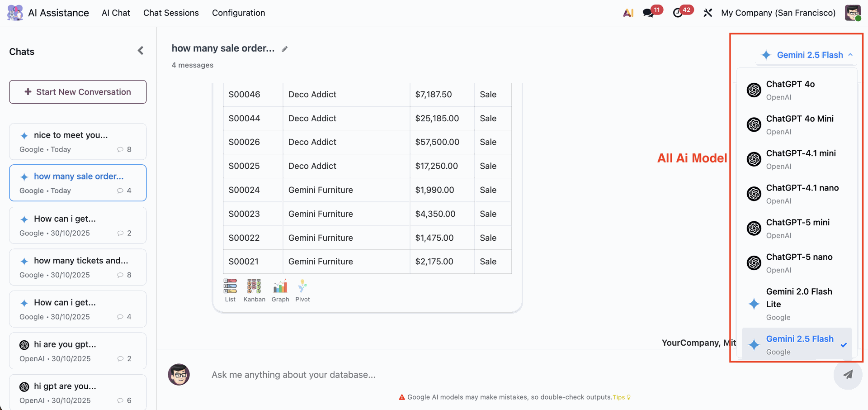This screenshot has height=410, width=868.
Task: Choose ChatGPT-5 mini model
Action: point(797,229)
